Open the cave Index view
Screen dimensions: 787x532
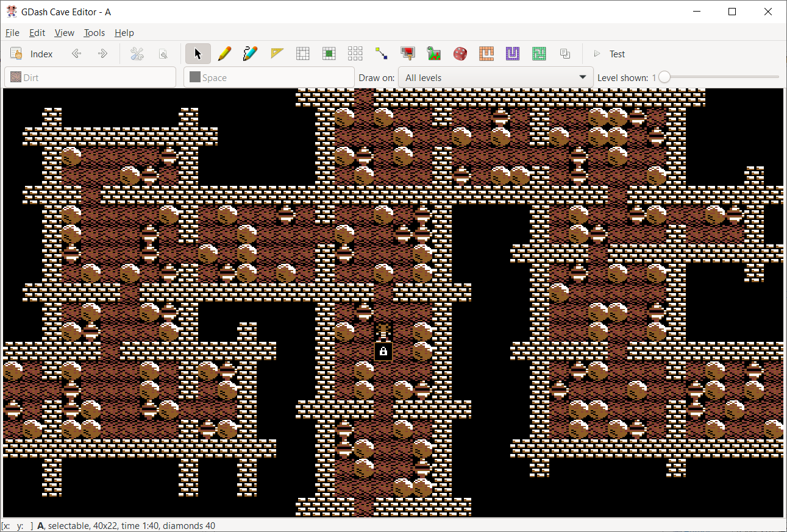[x=32, y=54]
